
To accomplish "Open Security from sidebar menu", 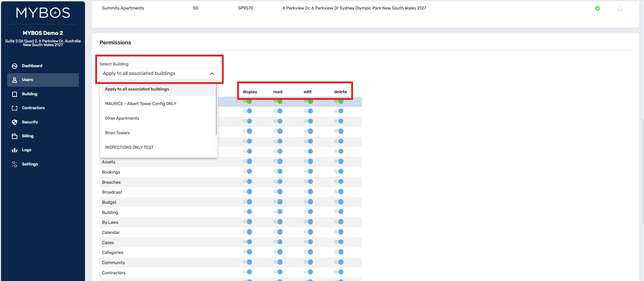I will coord(43,122).
